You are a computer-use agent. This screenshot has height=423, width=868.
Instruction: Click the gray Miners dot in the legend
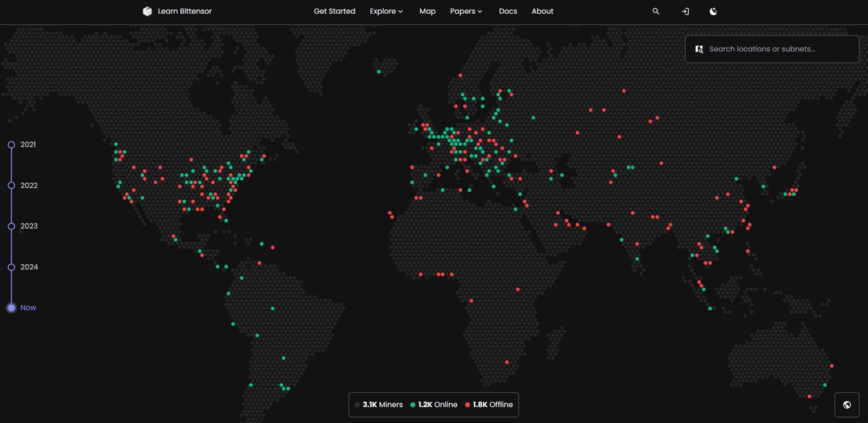tap(357, 404)
